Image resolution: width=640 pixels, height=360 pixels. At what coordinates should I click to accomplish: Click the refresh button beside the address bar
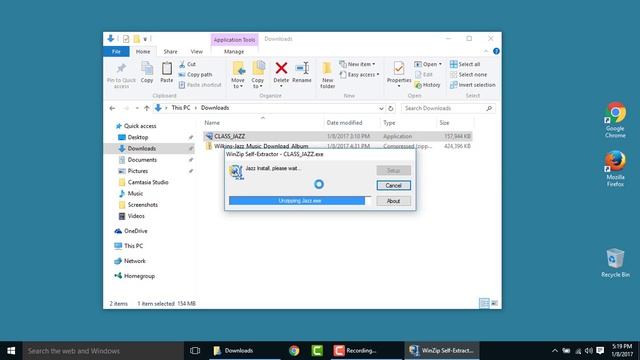tap(391, 108)
